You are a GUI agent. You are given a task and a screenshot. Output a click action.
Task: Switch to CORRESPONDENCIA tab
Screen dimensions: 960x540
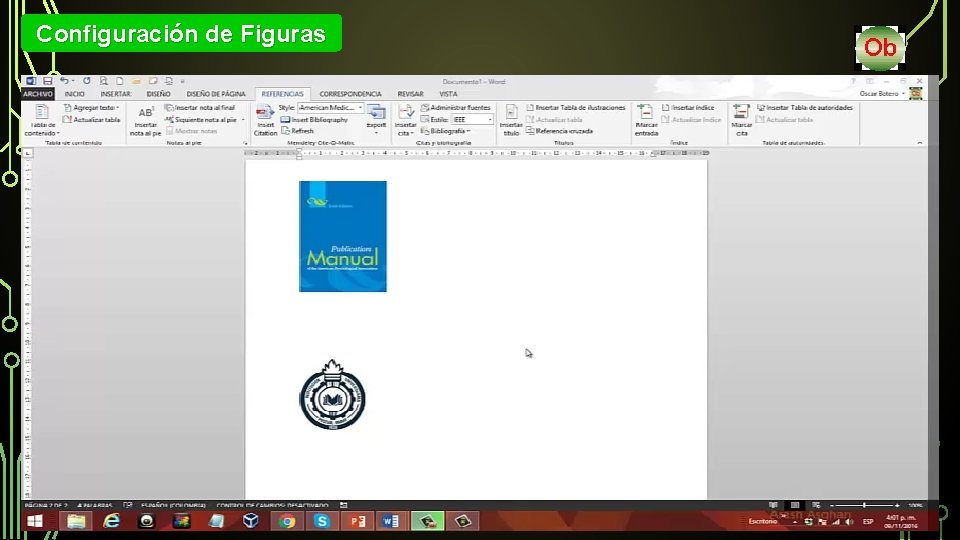coord(350,94)
